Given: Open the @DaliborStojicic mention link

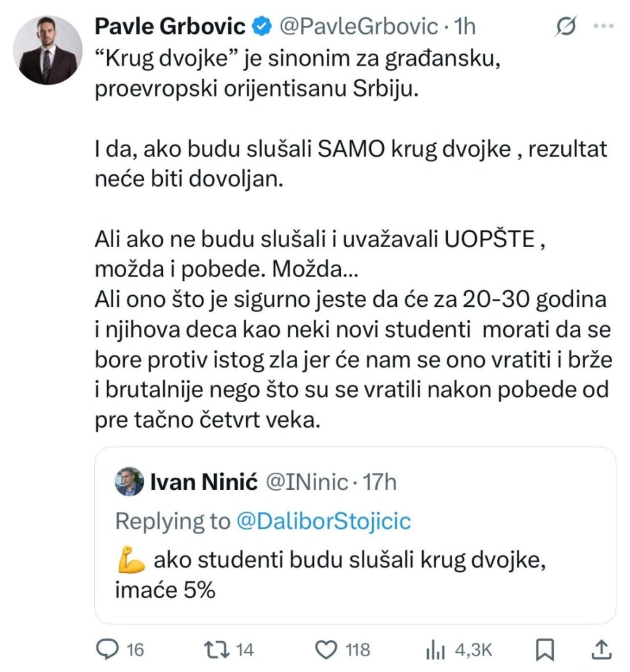Looking at the screenshot, I should coord(324,521).
